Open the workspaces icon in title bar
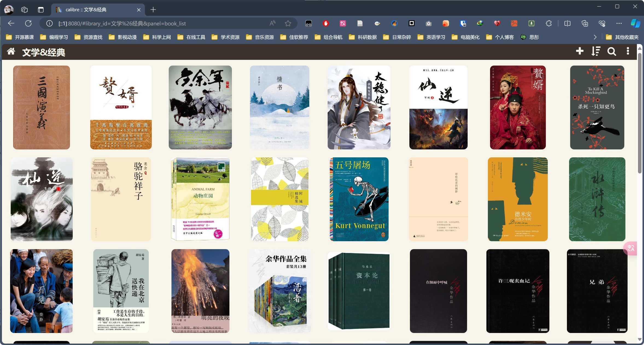Viewport: 644px width, 345px height. tap(24, 10)
